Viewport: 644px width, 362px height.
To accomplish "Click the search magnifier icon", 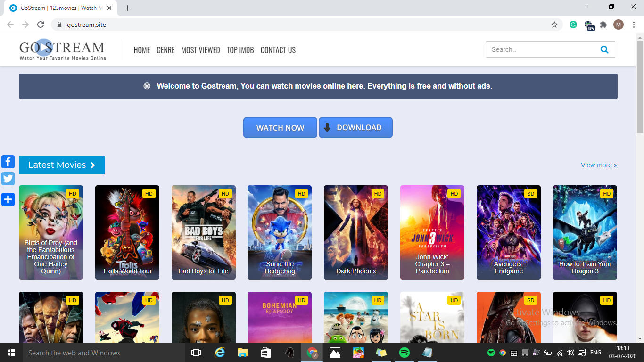I will pyautogui.click(x=604, y=49).
